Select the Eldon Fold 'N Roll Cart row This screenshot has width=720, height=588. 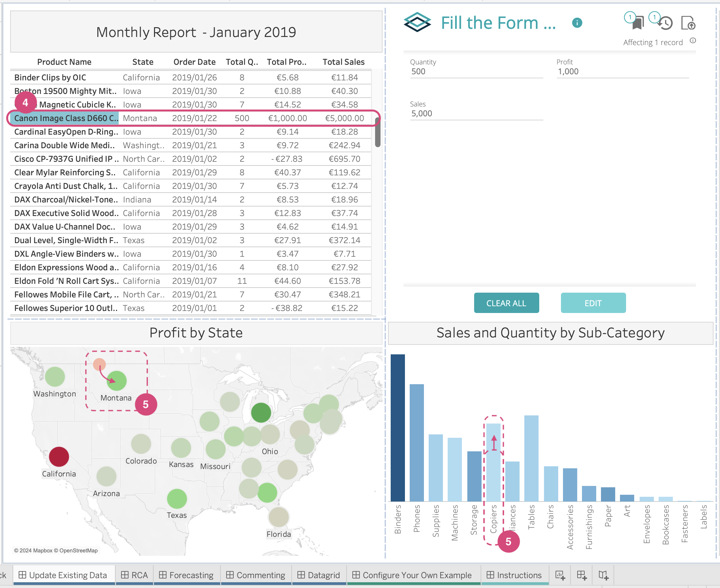point(191,281)
